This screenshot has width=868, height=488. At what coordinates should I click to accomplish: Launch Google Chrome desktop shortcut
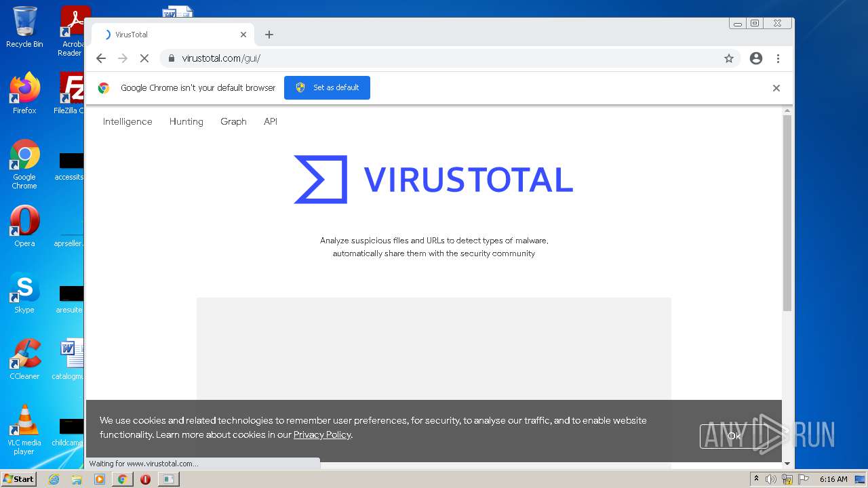click(x=24, y=165)
